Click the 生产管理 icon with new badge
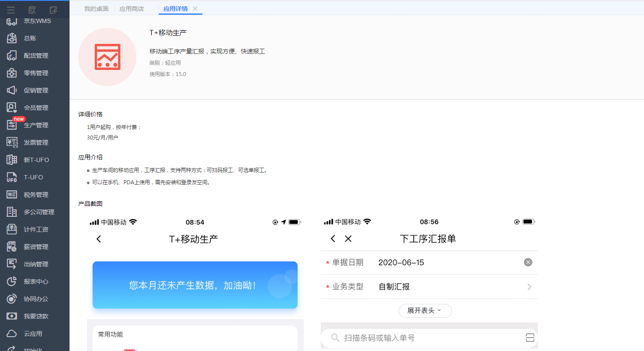Viewport: 644px width, 351px height. point(12,125)
